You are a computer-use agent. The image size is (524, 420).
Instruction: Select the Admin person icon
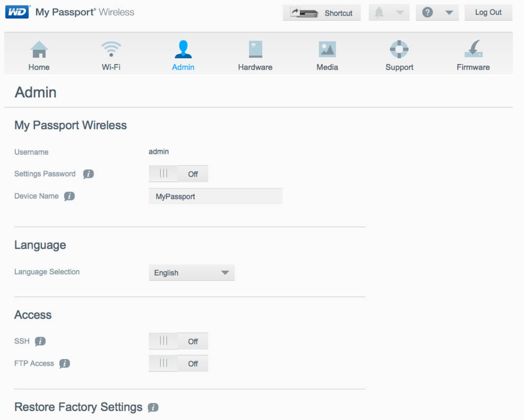183,49
